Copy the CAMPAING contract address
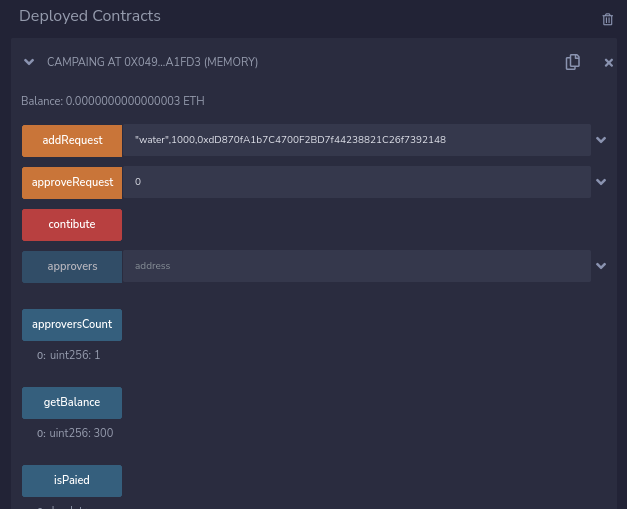Image resolution: width=627 pixels, height=509 pixels. tap(573, 62)
